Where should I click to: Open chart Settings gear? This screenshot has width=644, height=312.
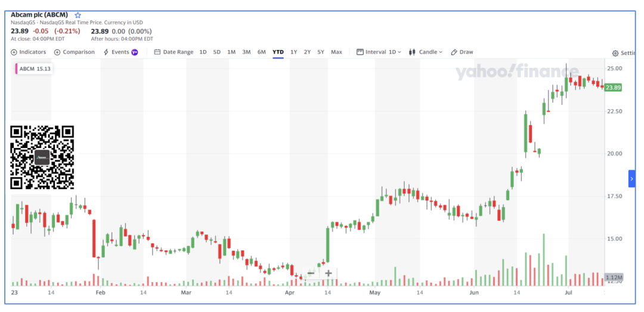pyautogui.click(x=623, y=53)
